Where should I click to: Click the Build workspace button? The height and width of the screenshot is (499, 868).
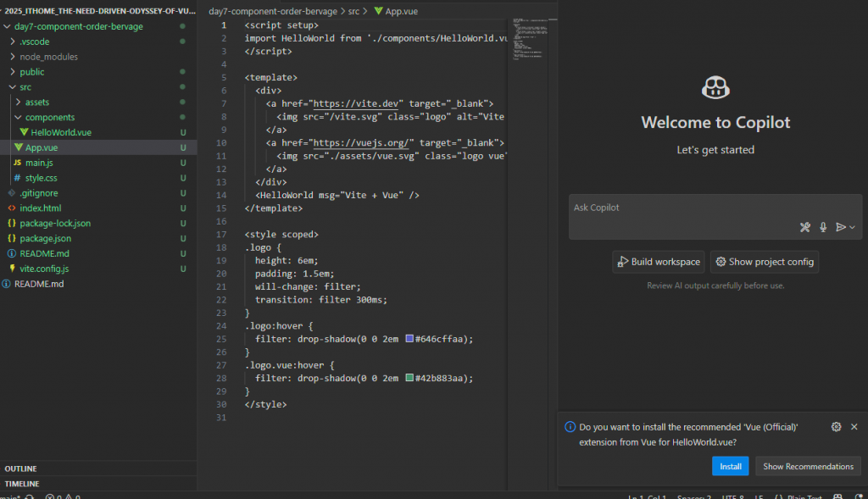658,263
